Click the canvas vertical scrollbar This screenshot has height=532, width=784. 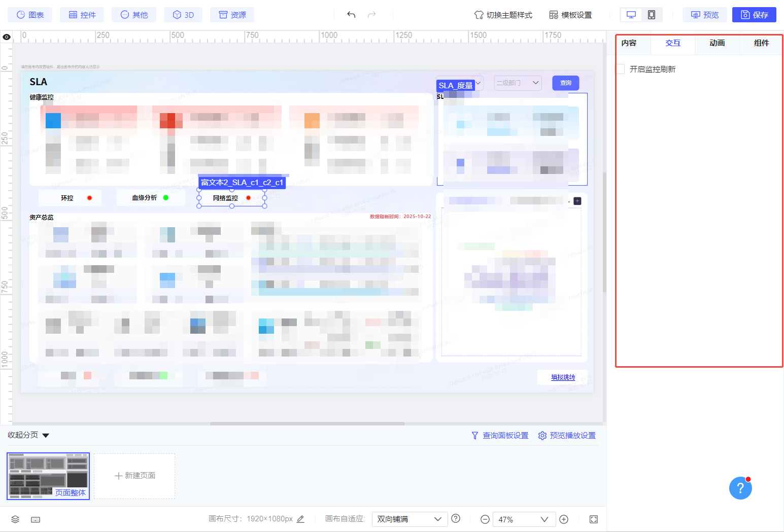(x=604, y=232)
